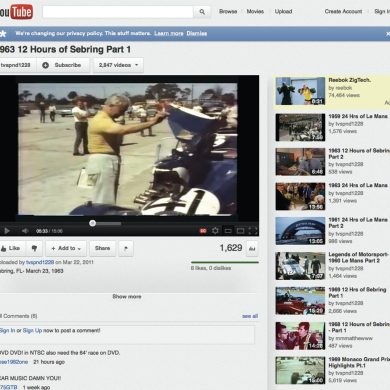Click the video progress bar scrubber

click(x=92, y=223)
